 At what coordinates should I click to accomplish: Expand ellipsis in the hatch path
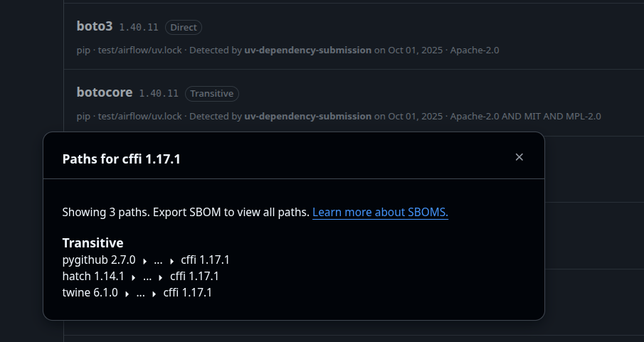click(x=147, y=277)
